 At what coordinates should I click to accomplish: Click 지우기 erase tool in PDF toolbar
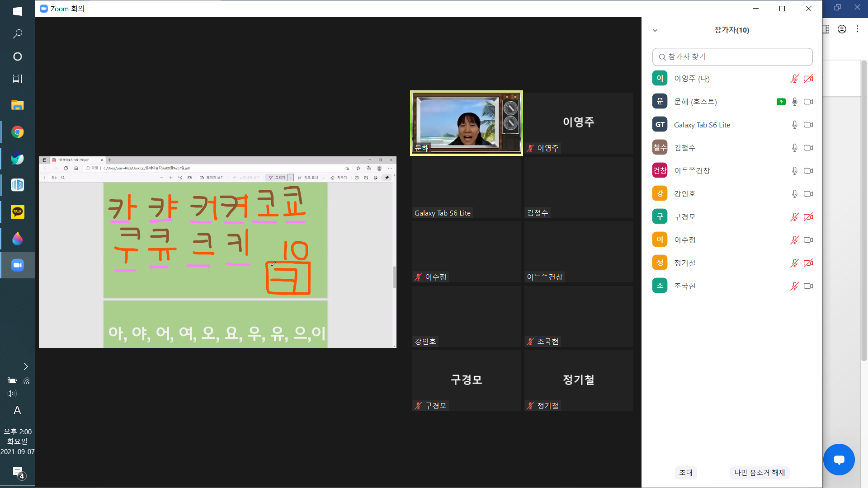coord(339,178)
